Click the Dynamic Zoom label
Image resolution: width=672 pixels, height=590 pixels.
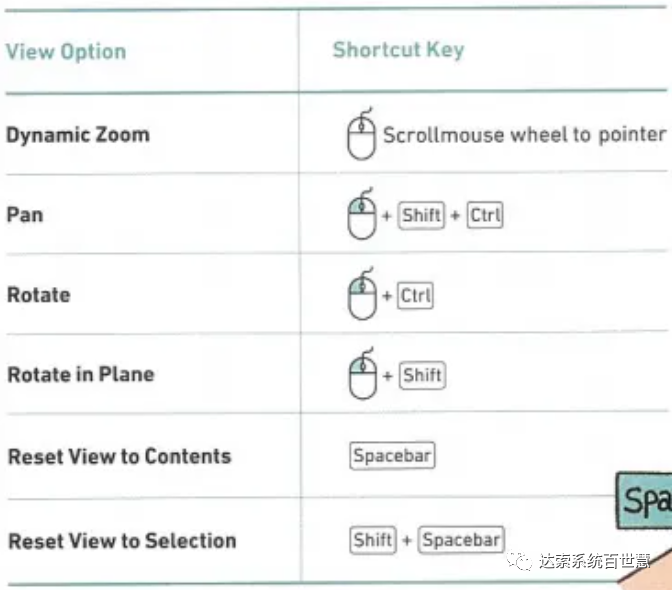coord(78,135)
